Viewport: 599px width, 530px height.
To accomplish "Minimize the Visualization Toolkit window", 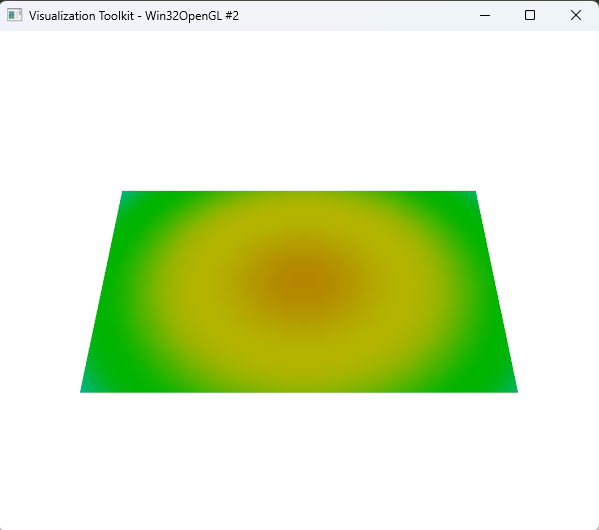I will [x=485, y=15].
